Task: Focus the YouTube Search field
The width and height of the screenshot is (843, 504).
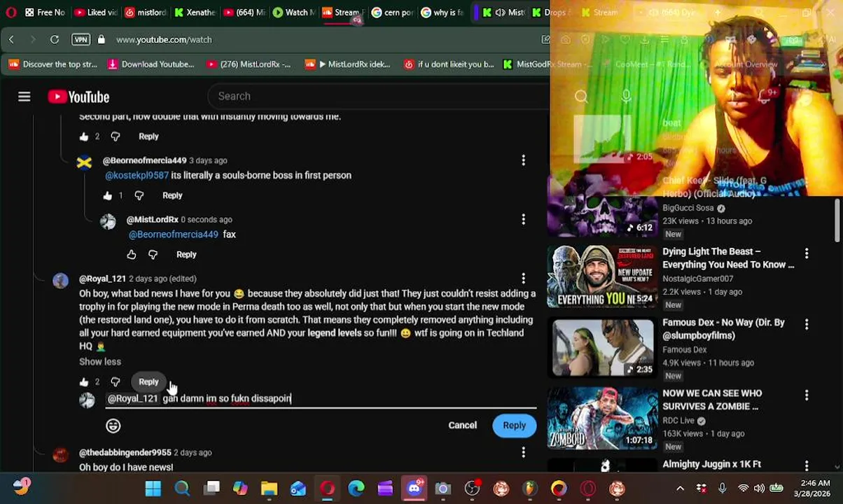Action: (x=378, y=97)
